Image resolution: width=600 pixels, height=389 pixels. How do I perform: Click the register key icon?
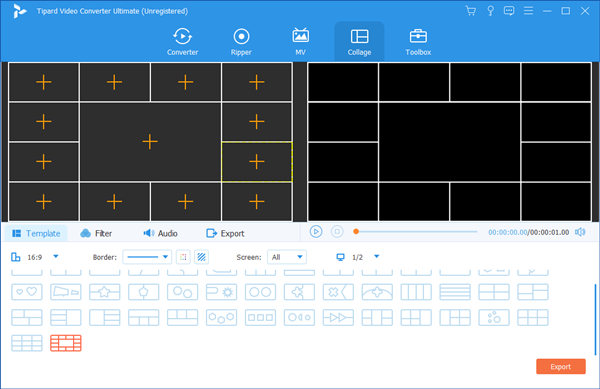point(490,11)
